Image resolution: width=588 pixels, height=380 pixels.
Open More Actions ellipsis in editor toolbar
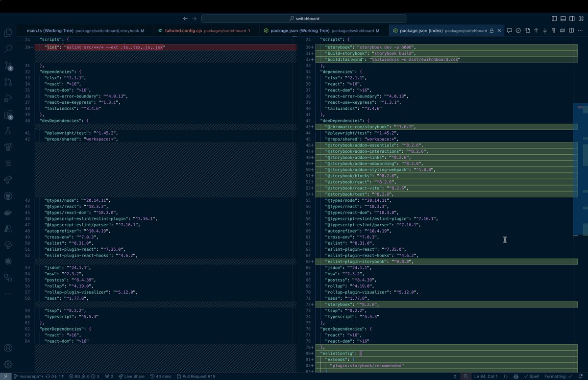pyautogui.click(x=580, y=30)
